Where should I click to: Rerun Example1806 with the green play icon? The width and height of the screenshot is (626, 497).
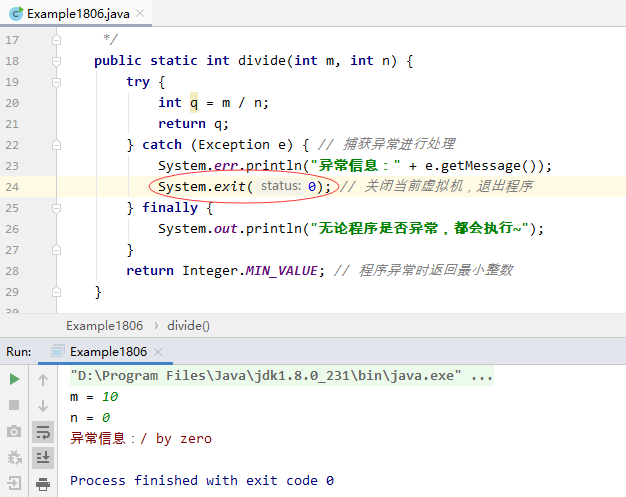point(14,379)
